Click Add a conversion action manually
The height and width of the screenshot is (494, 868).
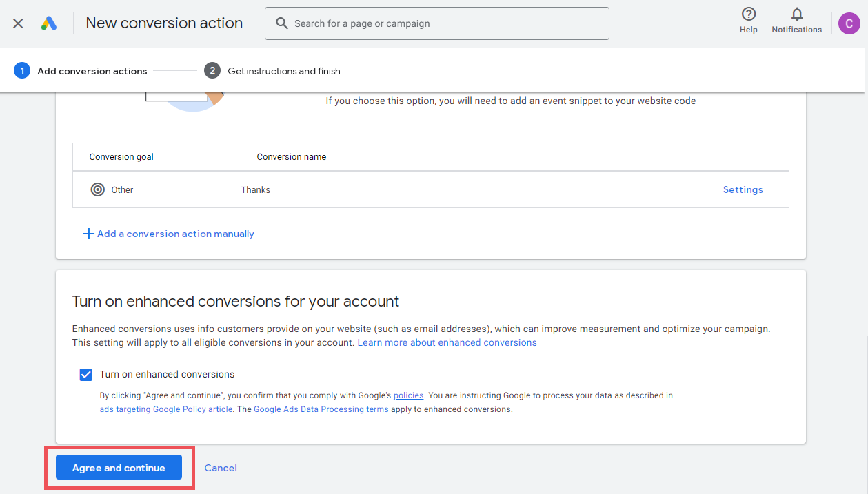click(176, 234)
